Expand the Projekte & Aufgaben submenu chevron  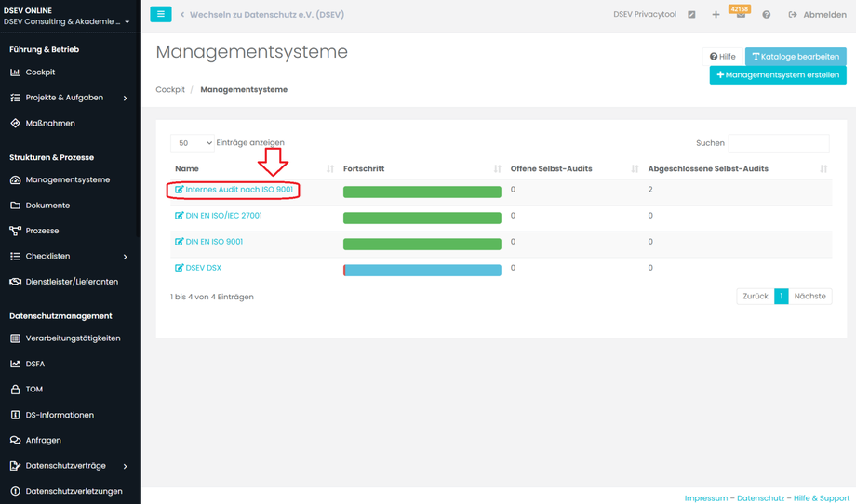point(125,99)
